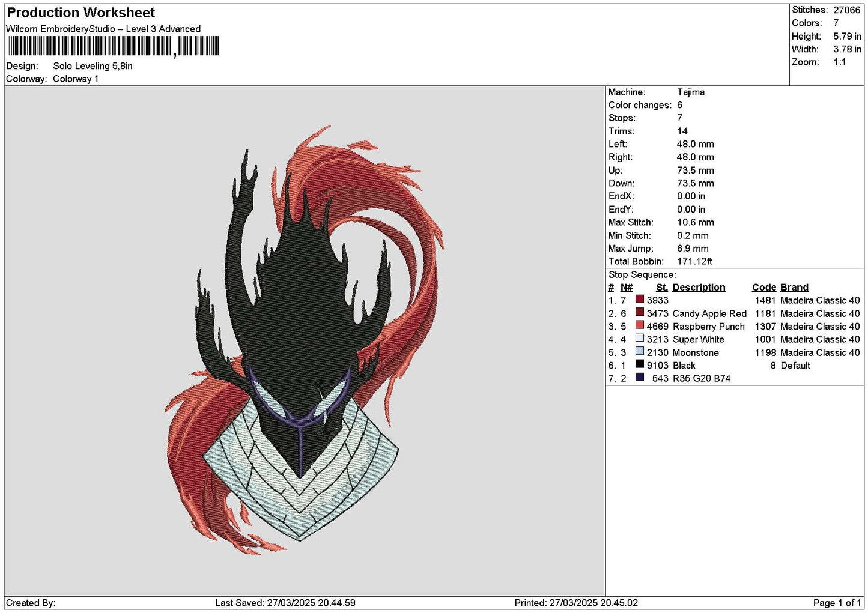Screen dimensions: 868x613
Task: Click the 'N#' column header
Action: [627, 288]
